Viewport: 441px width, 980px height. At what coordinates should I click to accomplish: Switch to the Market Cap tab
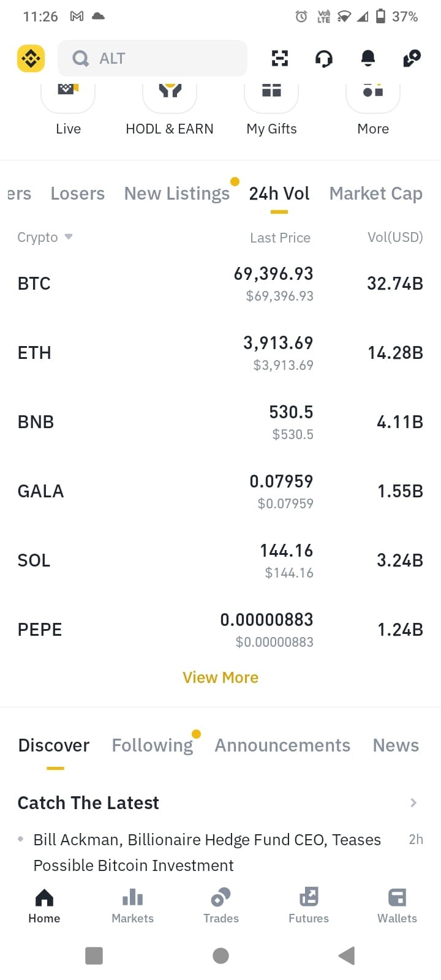pyautogui.click(x=376, y=194)
